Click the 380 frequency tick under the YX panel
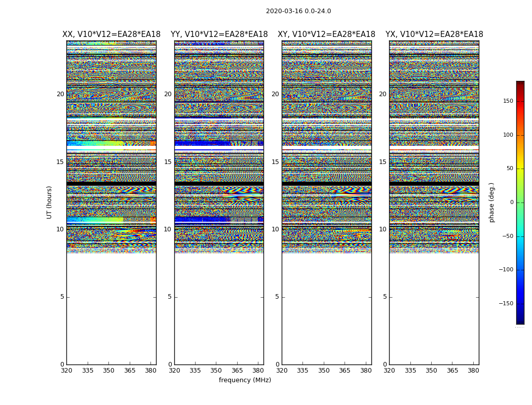 473,370
